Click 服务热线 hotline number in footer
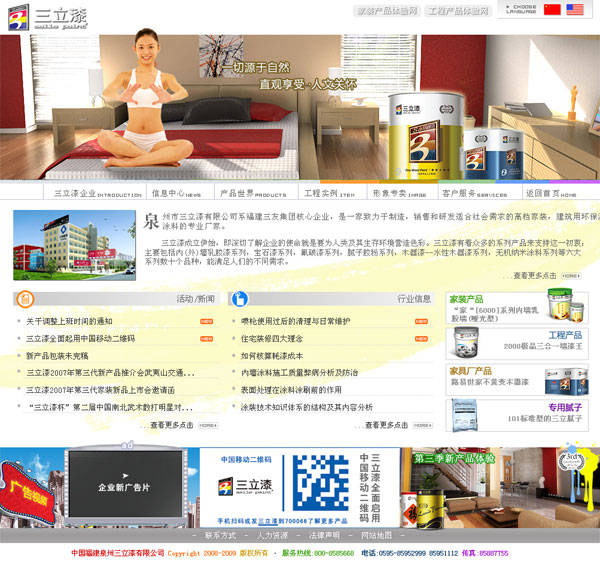Screen dimensions: 600x561 [x=318, y=553]
